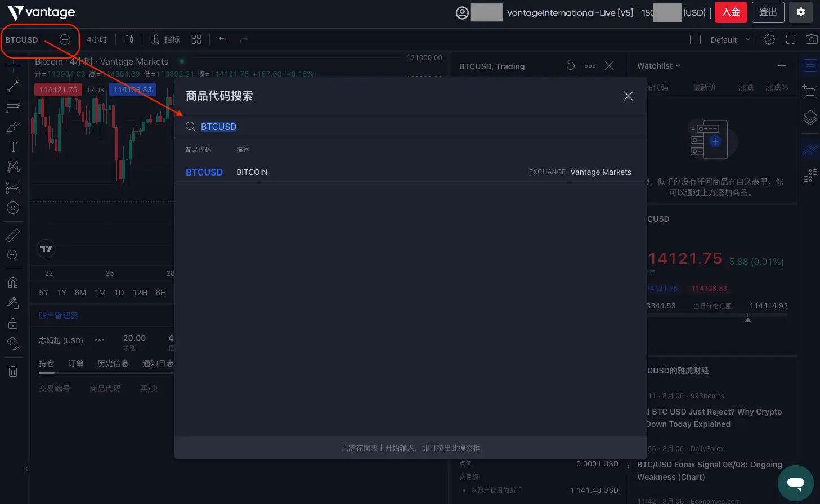Click the red 入金 deposit button
Screen dimensions: 820x504
coord(731,12)
